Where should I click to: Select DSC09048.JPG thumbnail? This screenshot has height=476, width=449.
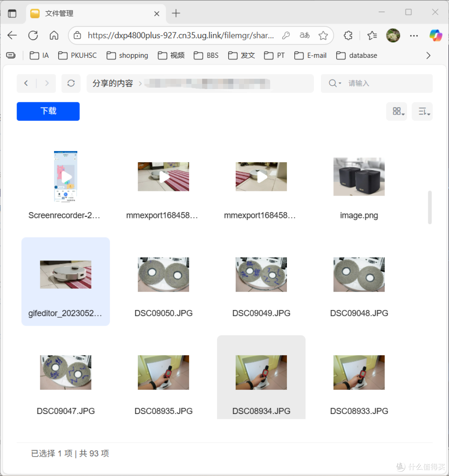(x=359, y=275)
